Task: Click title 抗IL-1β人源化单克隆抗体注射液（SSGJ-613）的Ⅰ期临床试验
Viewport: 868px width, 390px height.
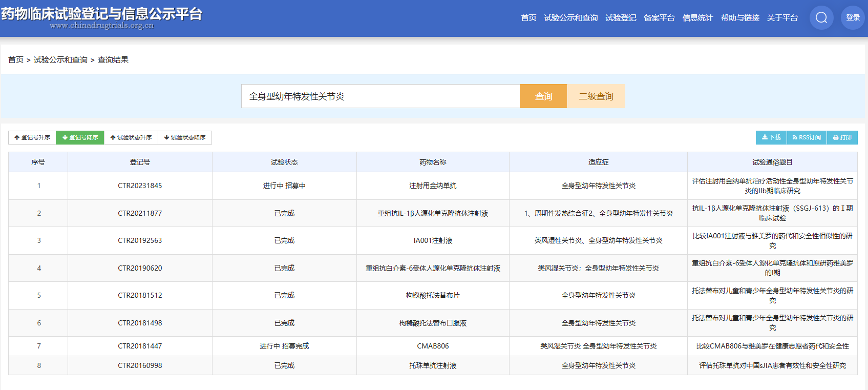Action: (772, 213)
